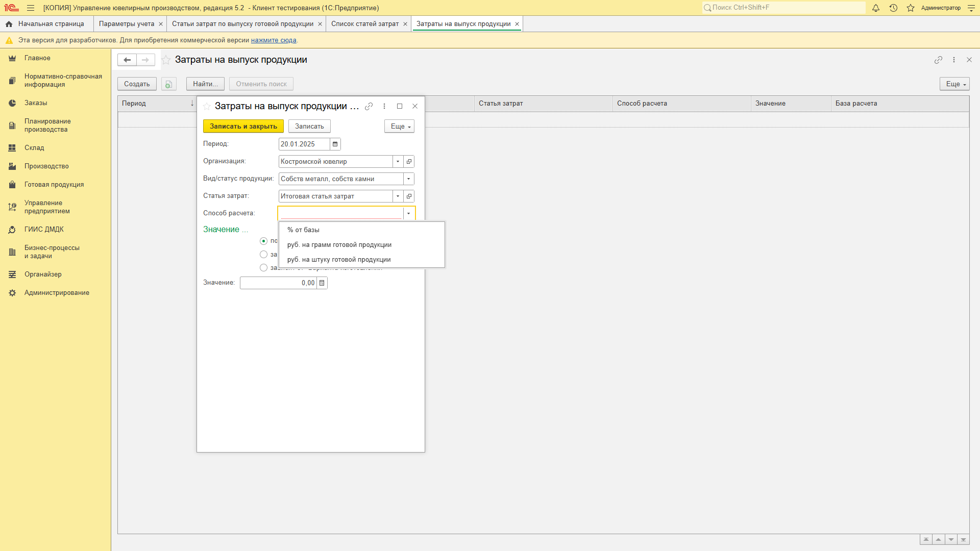Screen dimensions: 980x551
Task: Close Параметры учета tab
Action: click(x=161, y=24)
